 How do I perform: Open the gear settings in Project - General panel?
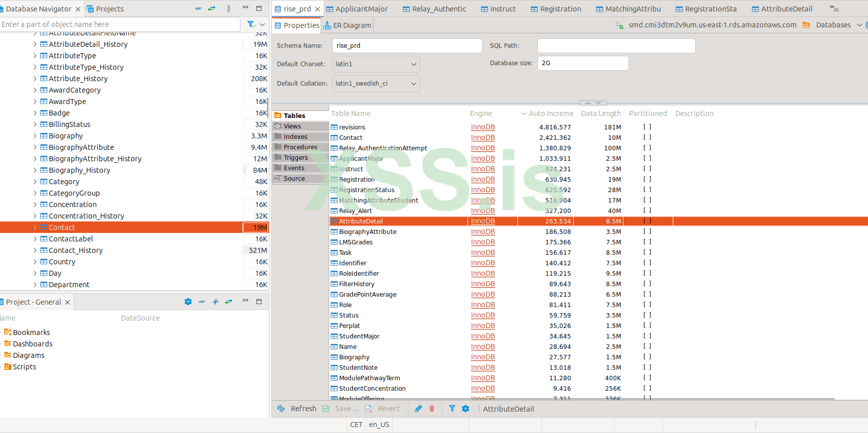click(x=188, y=302)
